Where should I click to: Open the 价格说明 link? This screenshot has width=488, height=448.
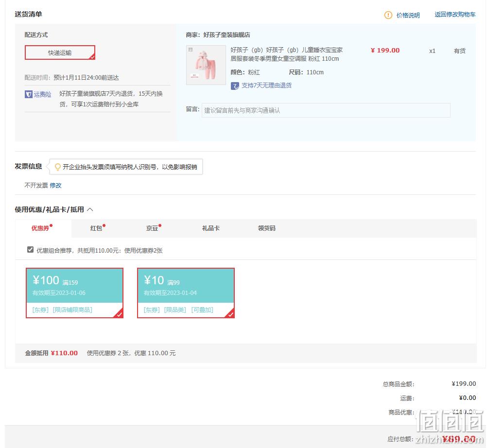[408, 15]
